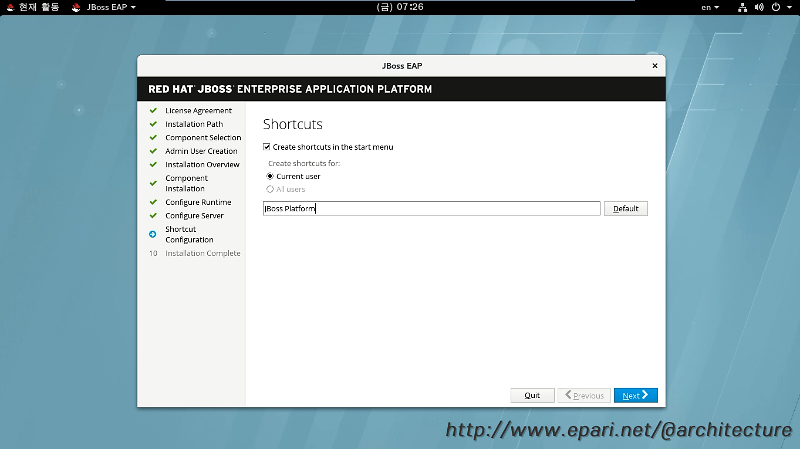Select the Installation Path step
Screen dimensions: 800x449
(194, 124)
